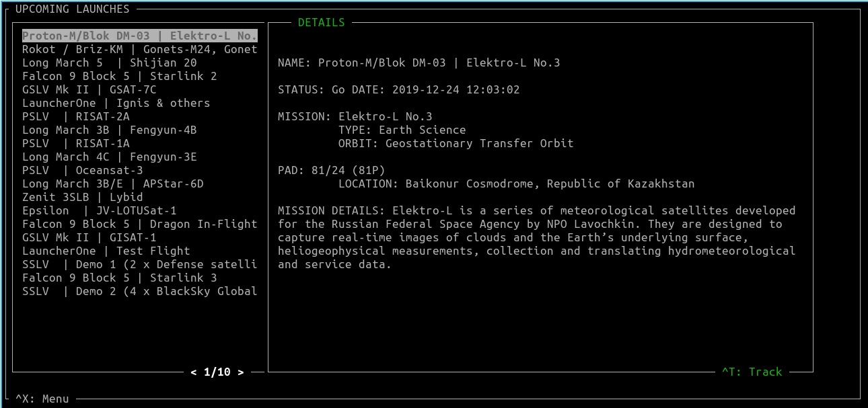
Task: Select the Proton-M/Blok DM-03 Elektro-L launch row
Action: pos(140,36)
